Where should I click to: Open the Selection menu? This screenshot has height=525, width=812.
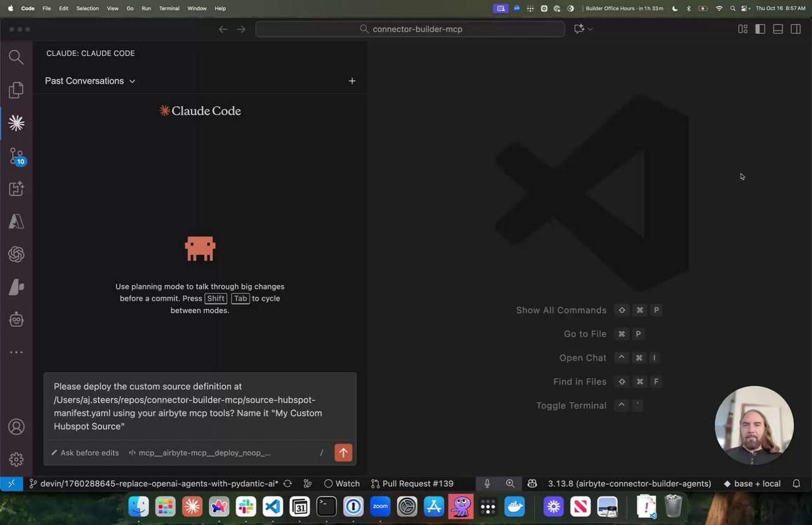coord(88,8)
